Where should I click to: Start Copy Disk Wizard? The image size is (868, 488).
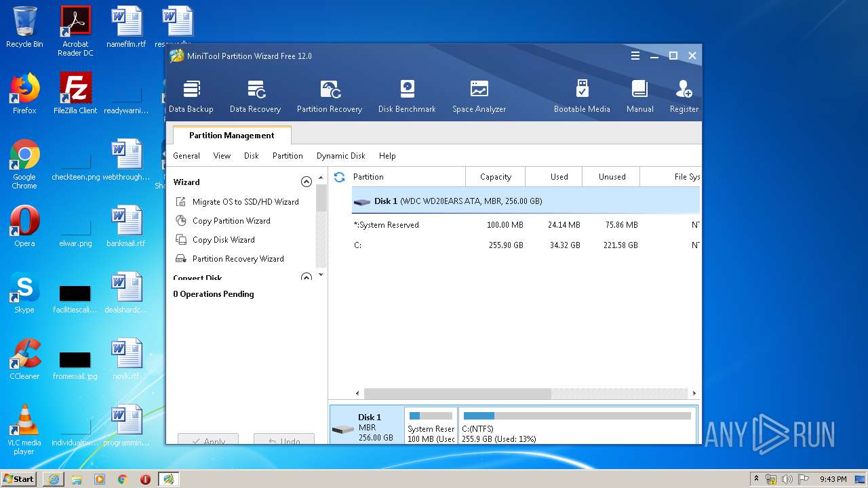coord(215,239)
